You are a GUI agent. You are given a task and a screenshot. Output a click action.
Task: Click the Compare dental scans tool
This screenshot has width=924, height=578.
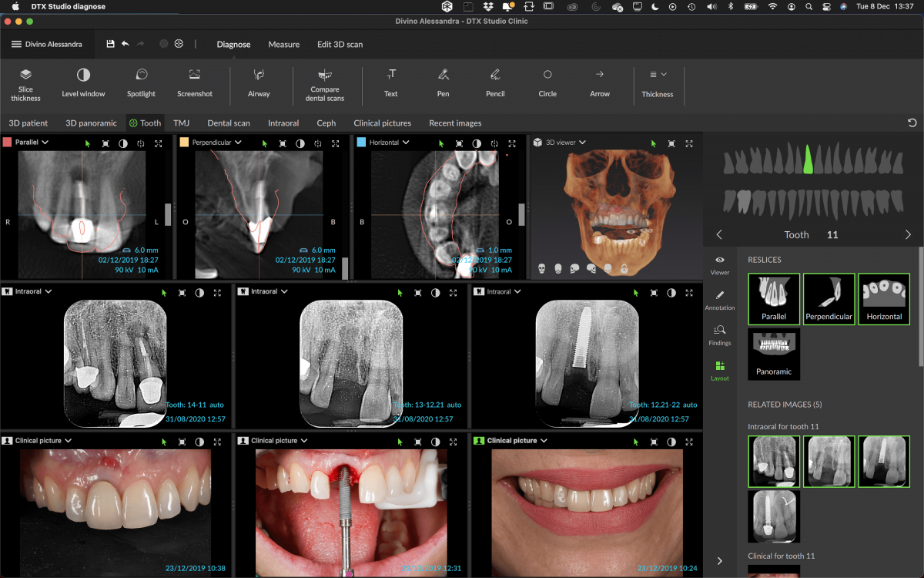325,82
